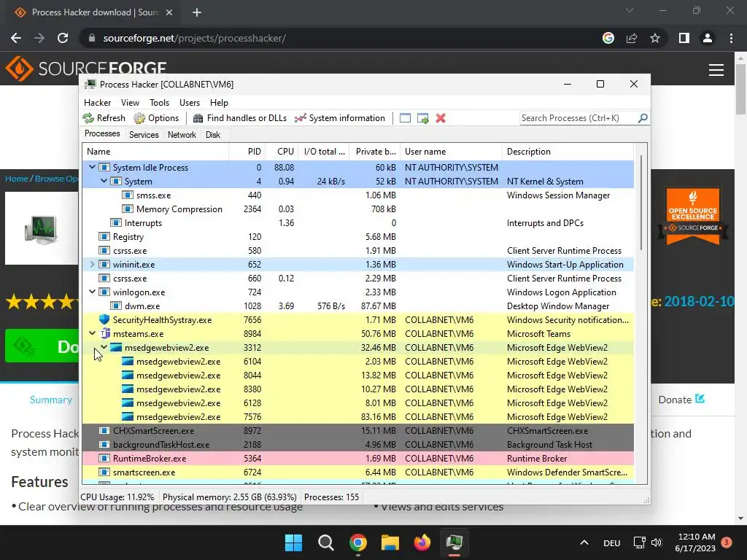
Task: Click SourceForge hamburger menu icon
Action: pyautogui.click(x=716, y=70)
